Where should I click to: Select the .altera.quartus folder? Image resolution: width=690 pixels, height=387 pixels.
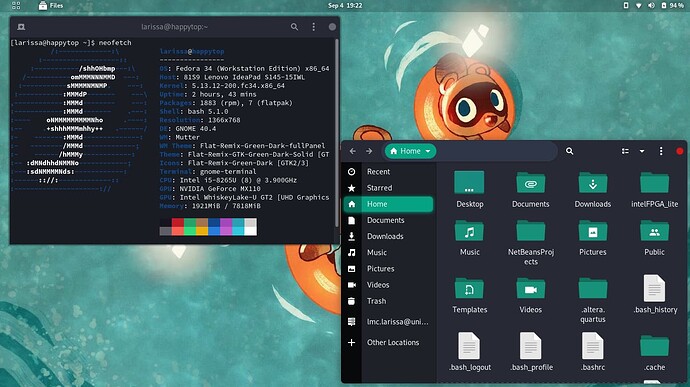593,288
